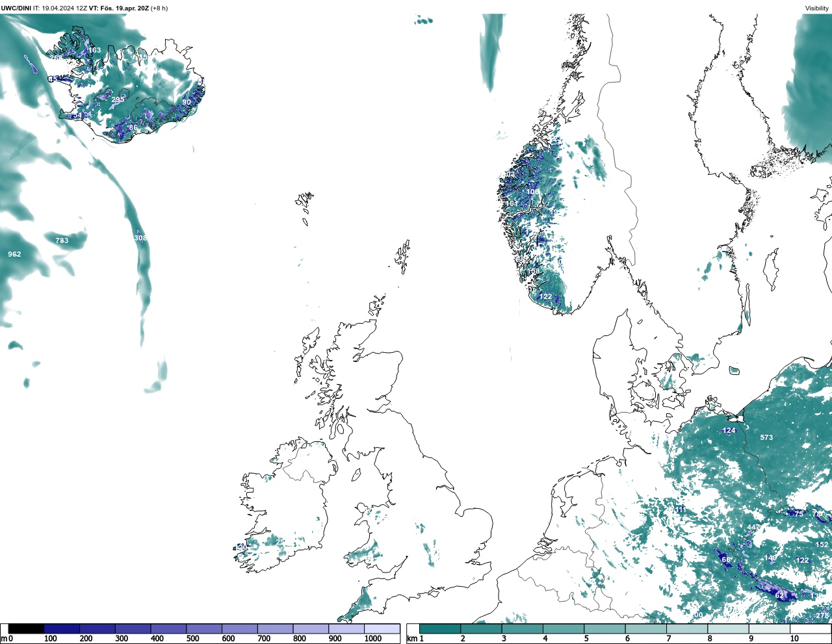Pick the 600–700 m legend swatch
The width and height of the screenshot is (832, 644).
click(x=239, y=629)
